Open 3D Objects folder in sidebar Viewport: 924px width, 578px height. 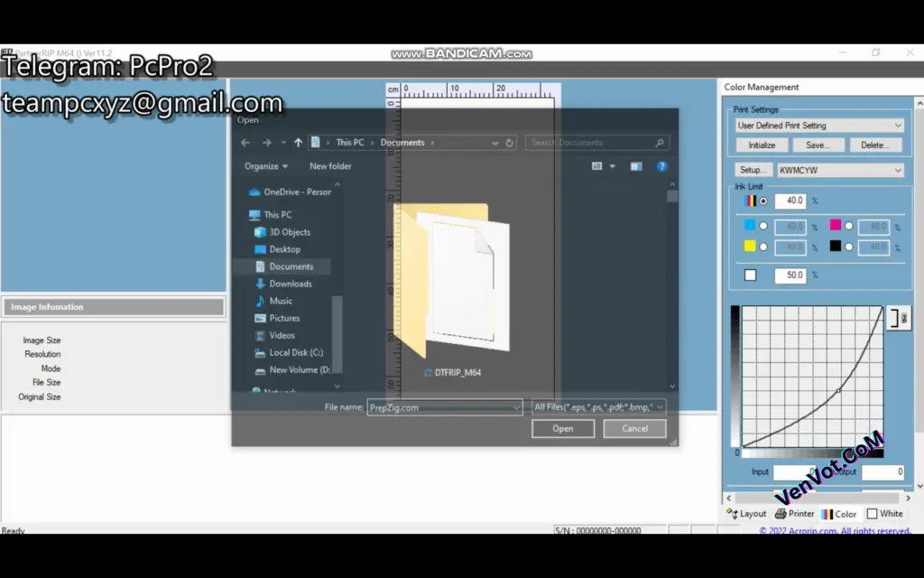(282, 232)
